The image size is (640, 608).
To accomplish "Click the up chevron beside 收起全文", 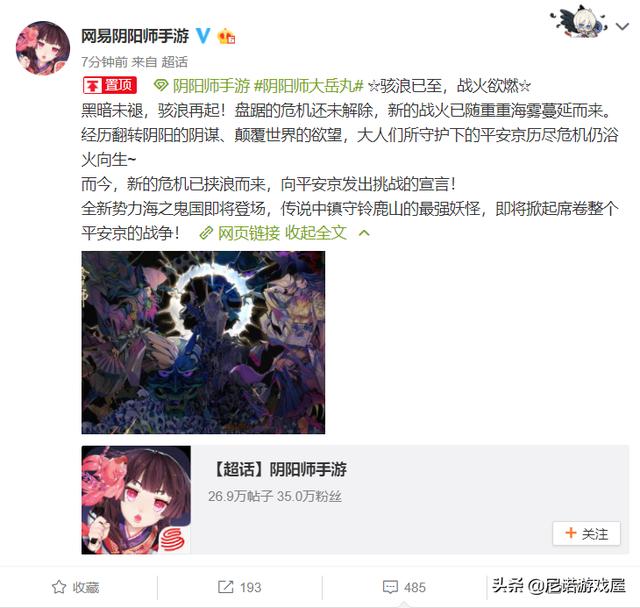I will [364, 233].
